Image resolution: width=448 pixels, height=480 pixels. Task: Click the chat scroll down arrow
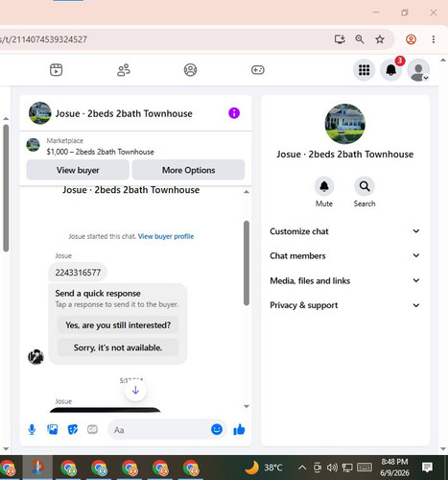click(247, 406)
